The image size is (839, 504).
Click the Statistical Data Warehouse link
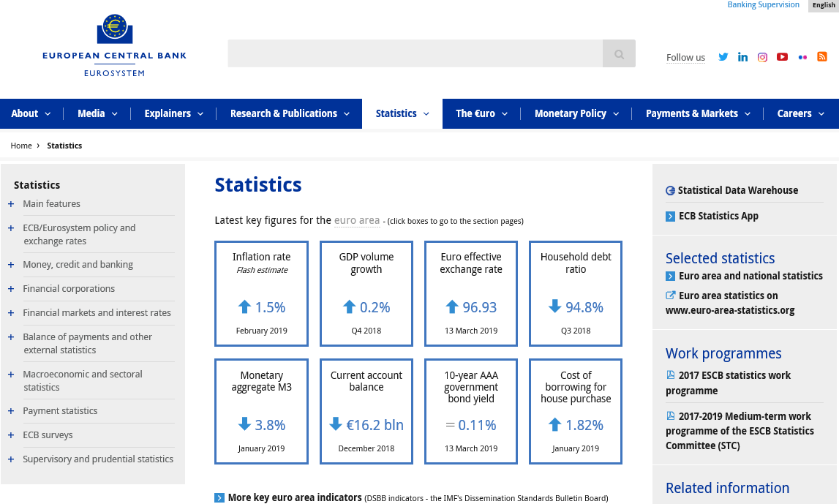[x=738, y=190]
